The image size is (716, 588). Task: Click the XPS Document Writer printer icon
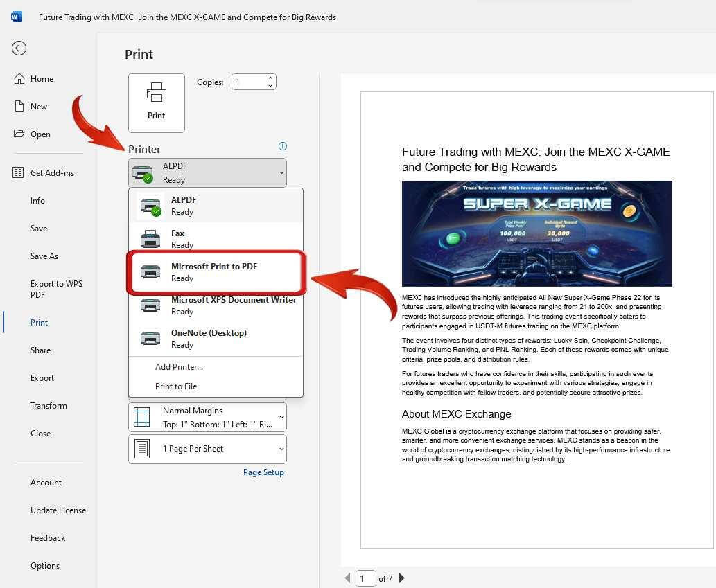coord(150,305)
